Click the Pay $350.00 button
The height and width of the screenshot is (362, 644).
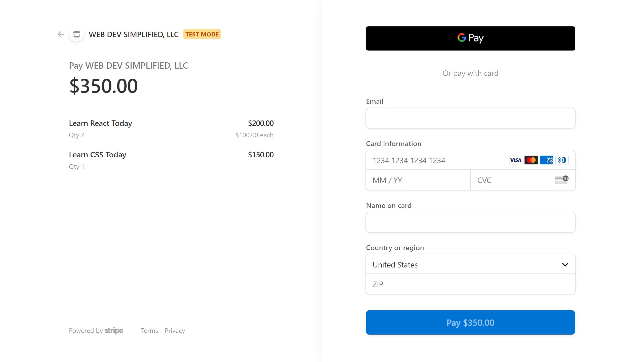470,323
